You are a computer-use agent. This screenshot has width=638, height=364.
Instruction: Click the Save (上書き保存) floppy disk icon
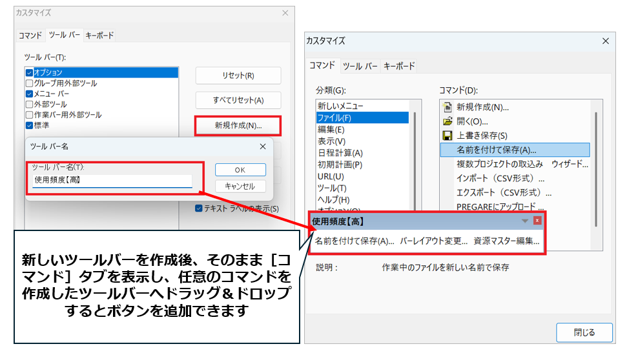pyautogui.click(x=447, y=136)
